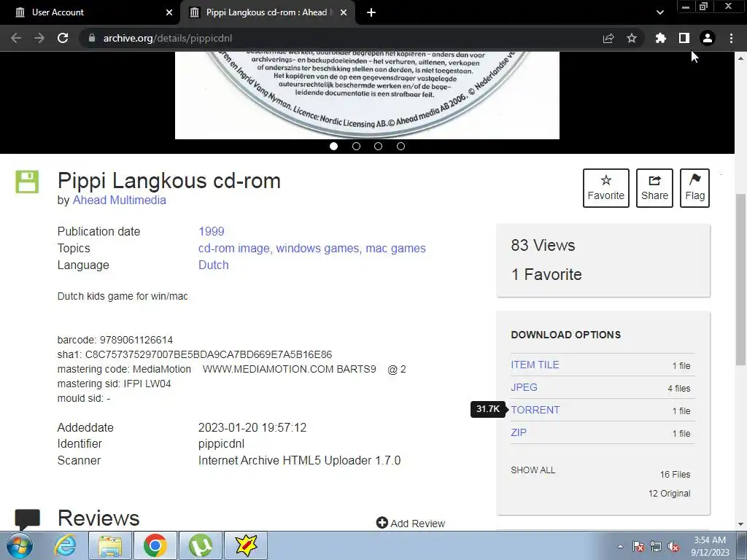This screenshot has height=560, width=747.
Task: Click the yellow star app in taskbar
Action: [246, 545]
